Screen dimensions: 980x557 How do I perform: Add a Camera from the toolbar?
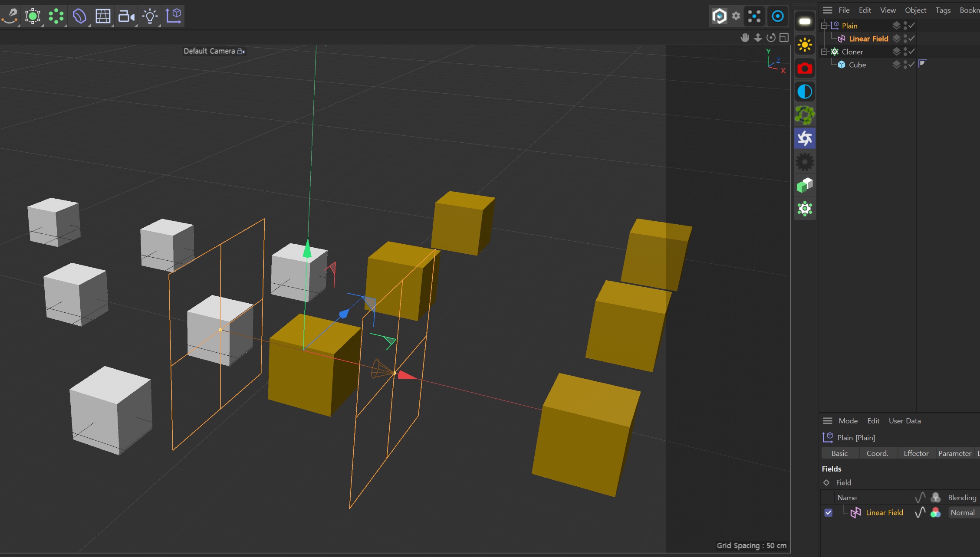(126, 16)
